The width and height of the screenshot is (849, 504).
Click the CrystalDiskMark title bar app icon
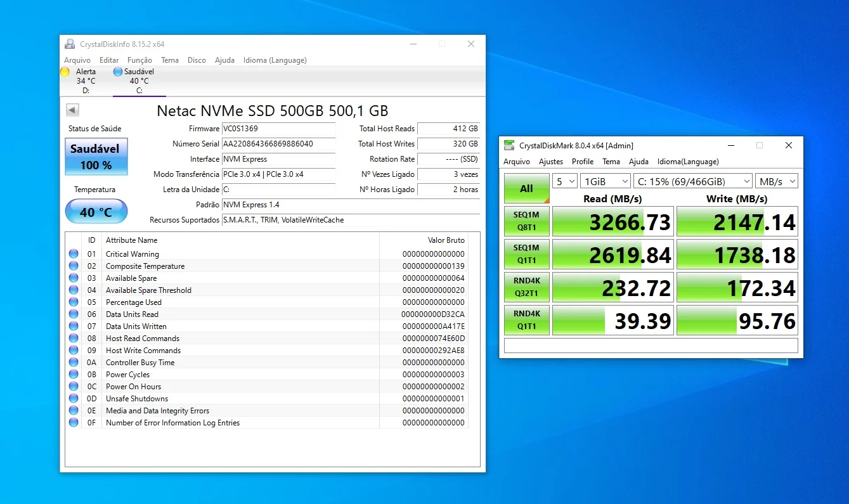click(x=509, y=145)
